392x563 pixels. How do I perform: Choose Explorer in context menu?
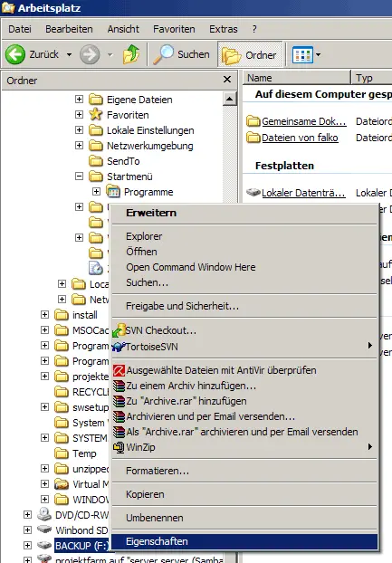pos(244,236)
